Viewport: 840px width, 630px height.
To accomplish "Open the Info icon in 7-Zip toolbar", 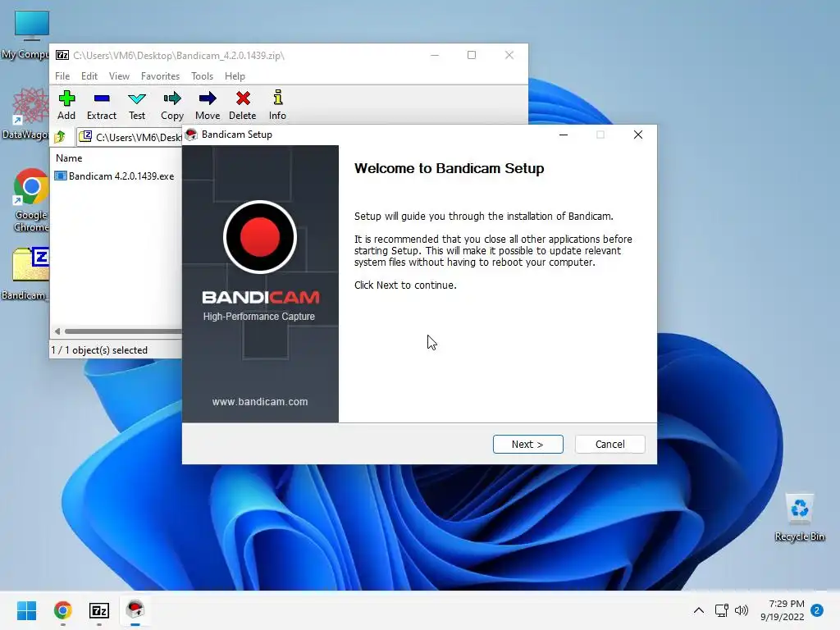I will tap(277, 105).
